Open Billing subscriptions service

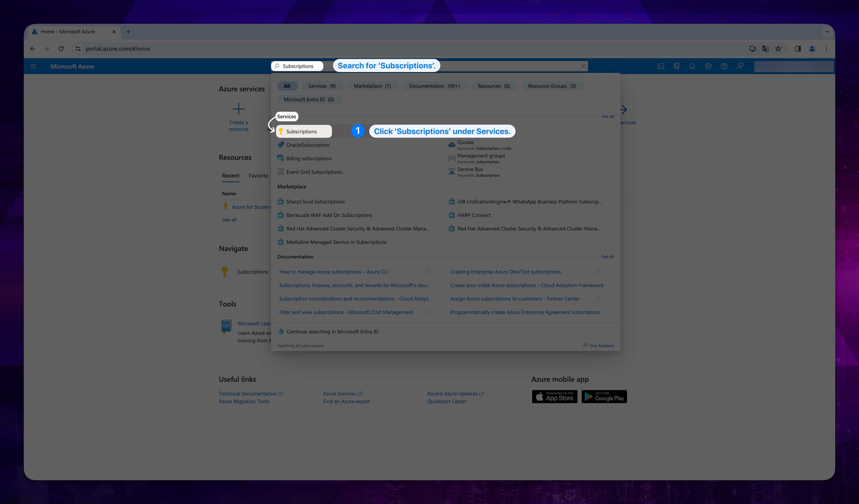[x=308, y=158]
